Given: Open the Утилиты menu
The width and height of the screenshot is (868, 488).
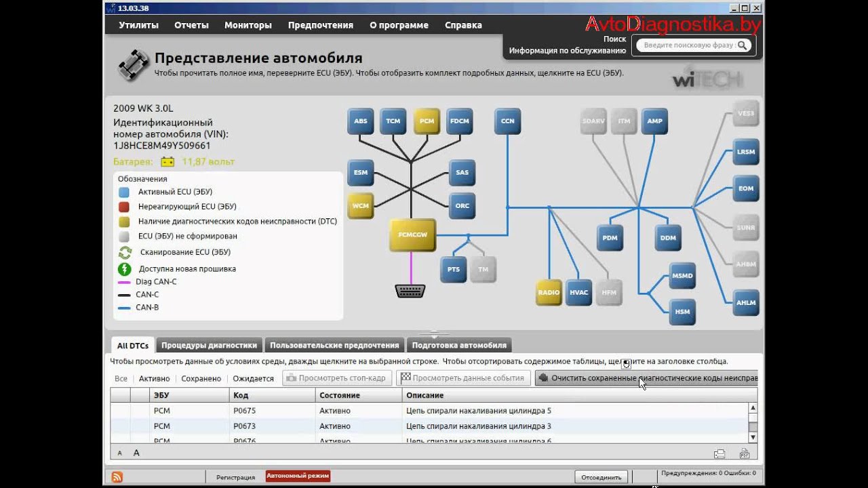Looking at the screenshot, I should point(139,25).
